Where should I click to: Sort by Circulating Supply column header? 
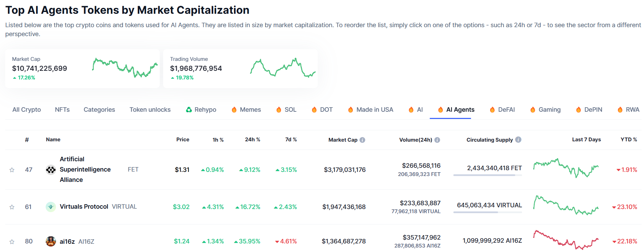pos(489,140)
